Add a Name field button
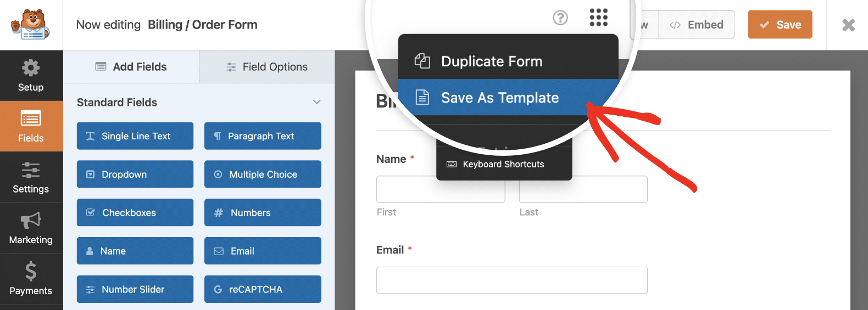The height and width of the screenshot is (310, 868). coord(135,251)
